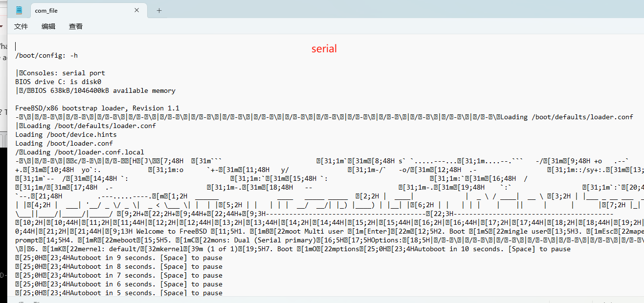Add a new tab with plus button
Screen dimensions: 644x303
[159, 11]
